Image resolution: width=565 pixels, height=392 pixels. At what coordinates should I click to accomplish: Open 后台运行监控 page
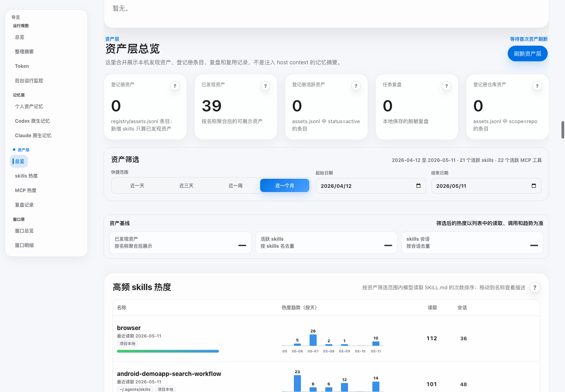29,81
